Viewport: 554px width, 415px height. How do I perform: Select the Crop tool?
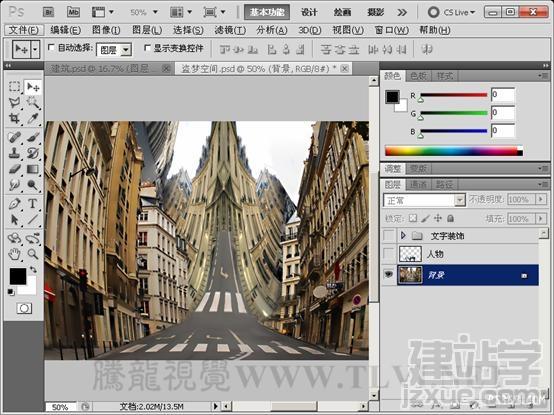point(14,118)
